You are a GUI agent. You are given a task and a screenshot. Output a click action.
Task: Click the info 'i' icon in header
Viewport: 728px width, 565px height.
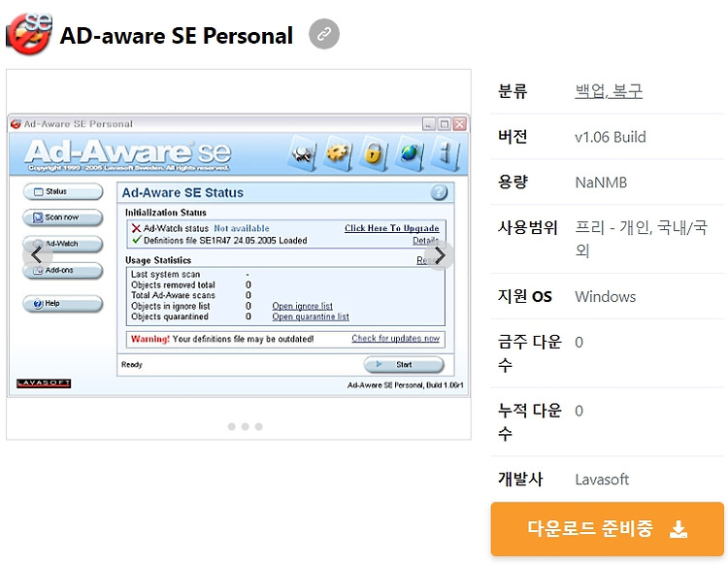tap(446, 153)
